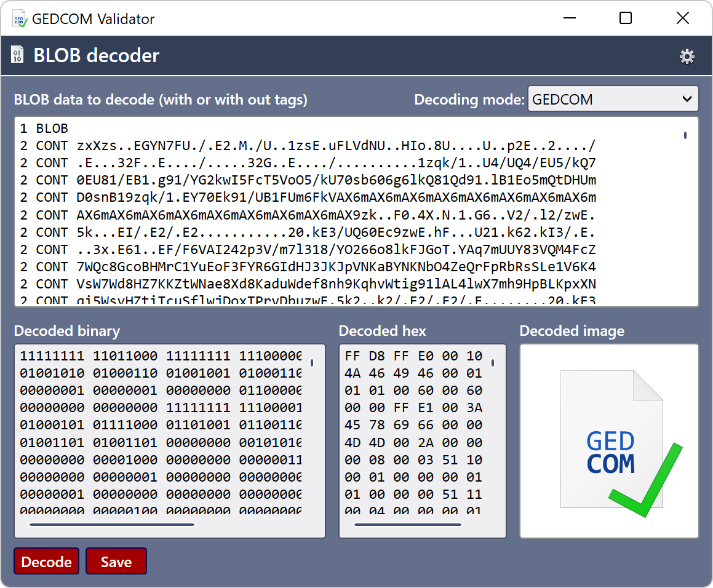Screen dimensions: 713x588
Task: Click the Decode button
Action: [x=46, y=561]
